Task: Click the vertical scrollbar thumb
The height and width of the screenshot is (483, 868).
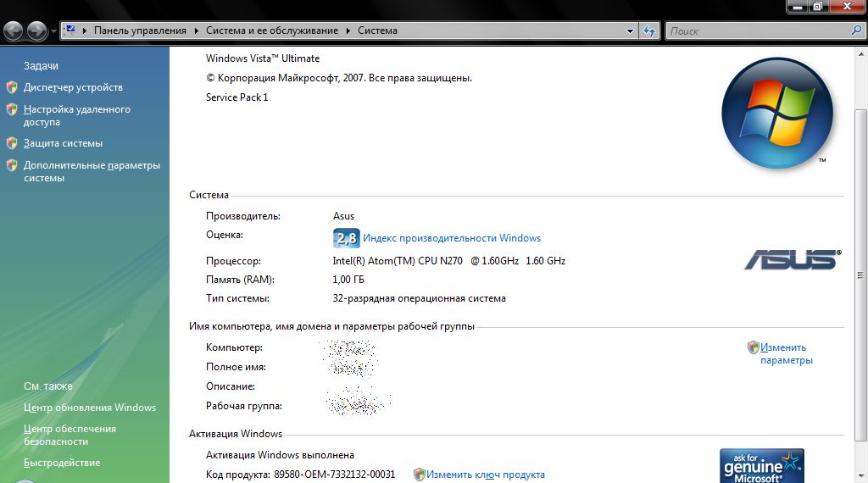Action: [x=861, y=275]
